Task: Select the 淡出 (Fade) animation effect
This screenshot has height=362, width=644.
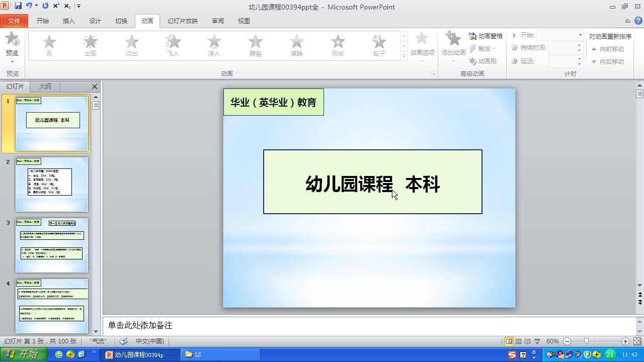Action: 132,45
